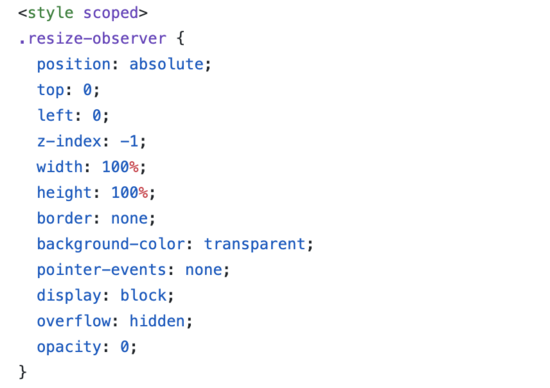This screenshot has height=388, width=550.
Task: Click the position property name
Action: click(74, 64)
